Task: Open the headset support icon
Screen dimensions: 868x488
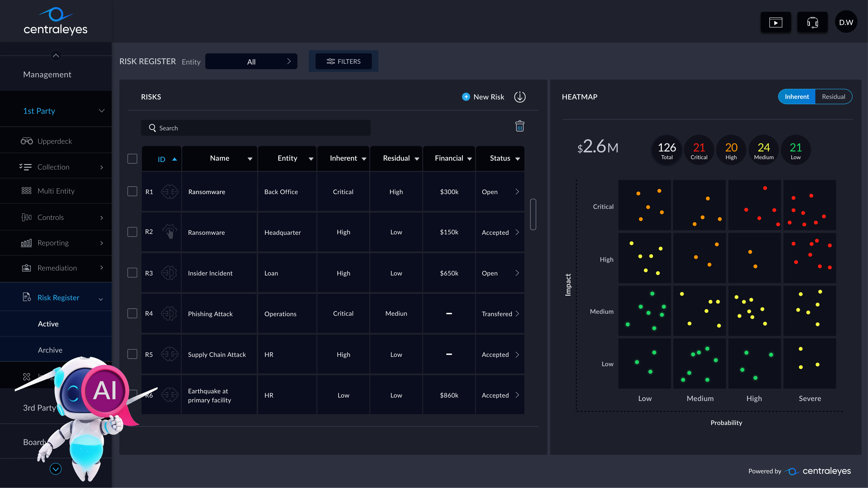Action: pyautogui.click(x=812, y=23)
